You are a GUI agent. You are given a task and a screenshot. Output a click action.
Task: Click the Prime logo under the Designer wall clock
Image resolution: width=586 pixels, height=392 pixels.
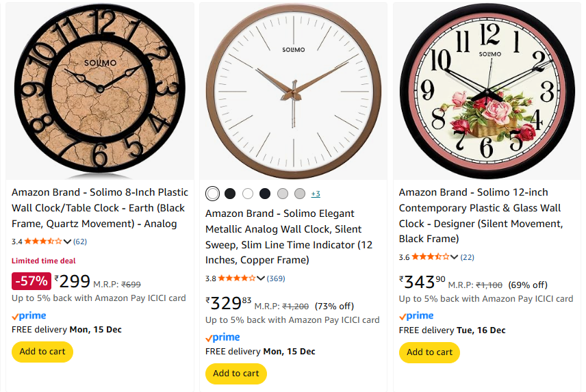(x=416, y=316)
